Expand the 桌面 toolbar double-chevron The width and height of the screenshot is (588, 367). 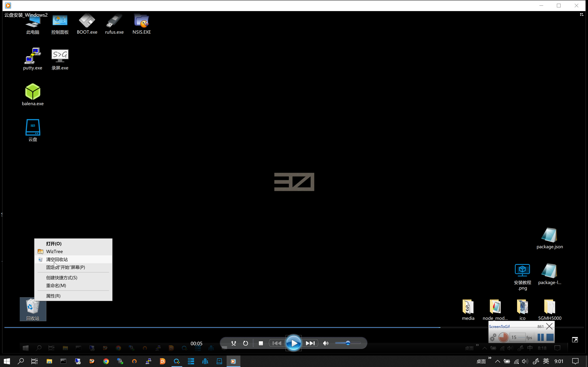click(x=490, y=358)
